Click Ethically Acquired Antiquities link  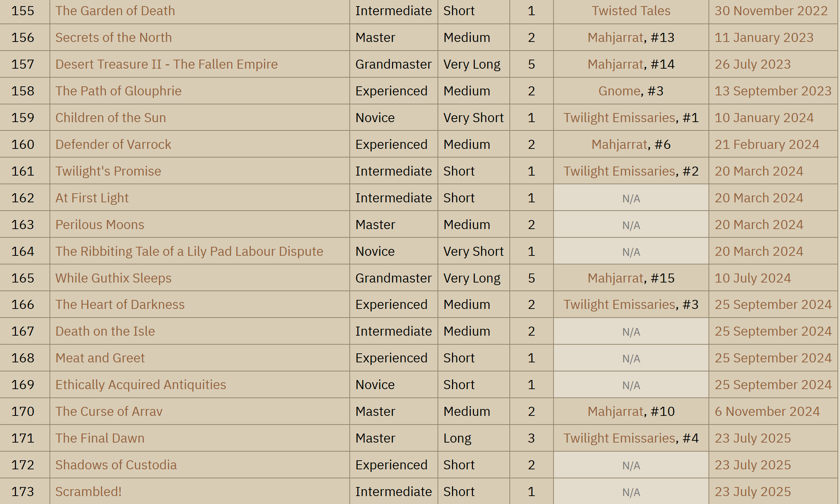point(141,385)
